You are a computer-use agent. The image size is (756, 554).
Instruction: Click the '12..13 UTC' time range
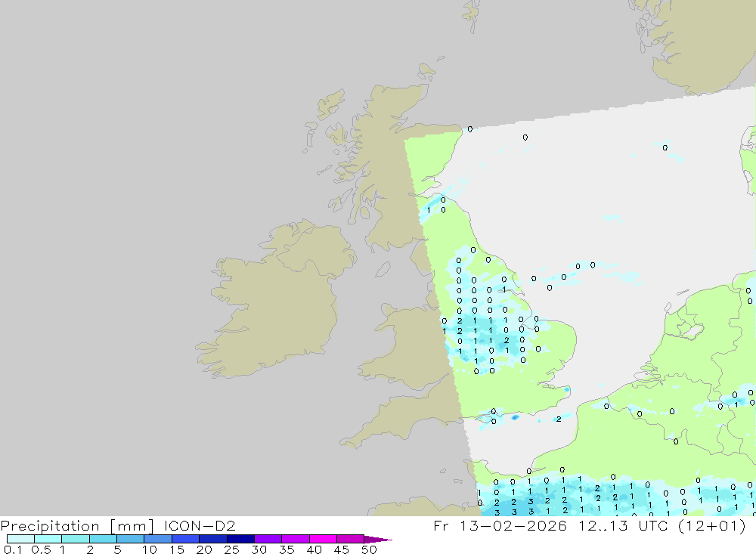click(x=624, y=525)
